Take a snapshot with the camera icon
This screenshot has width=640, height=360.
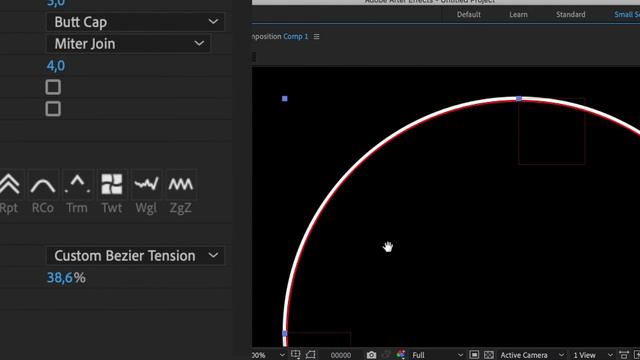(371, 355)
